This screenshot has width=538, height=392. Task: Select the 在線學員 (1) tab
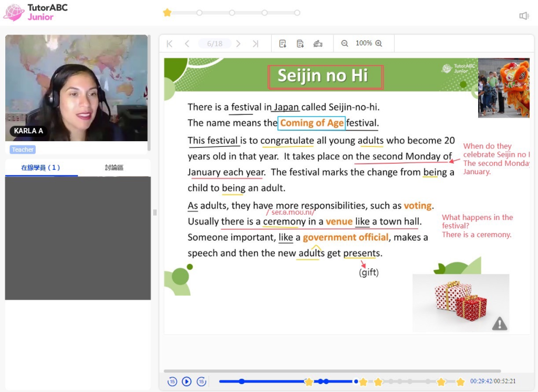41,167
